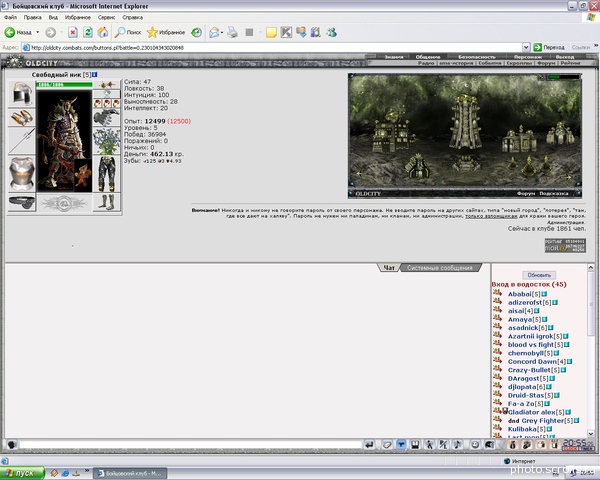Open the Общение game menu

click(x=428, y=57)
